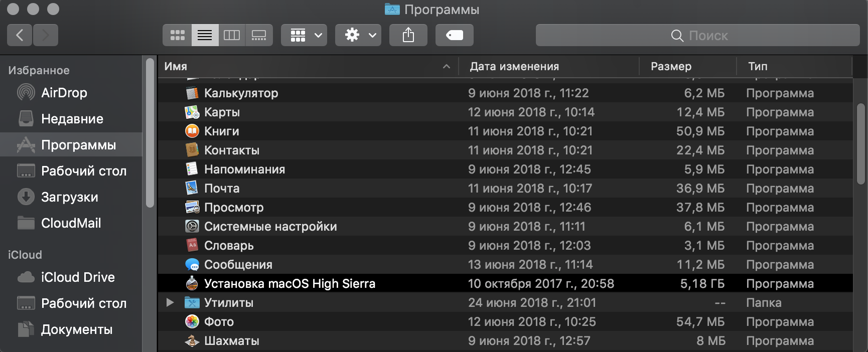
Task: Click the Книги app icon
Action: 192,131
